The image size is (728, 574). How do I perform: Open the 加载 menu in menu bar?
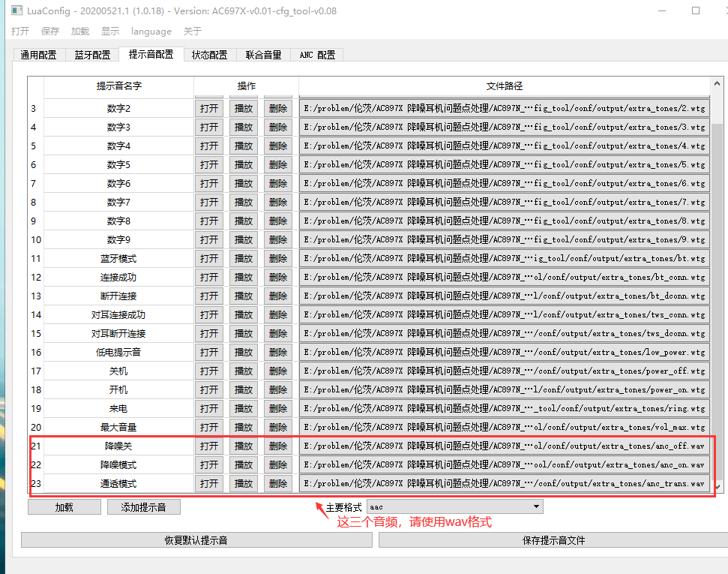pyautogui.click(x=80, y=32)
